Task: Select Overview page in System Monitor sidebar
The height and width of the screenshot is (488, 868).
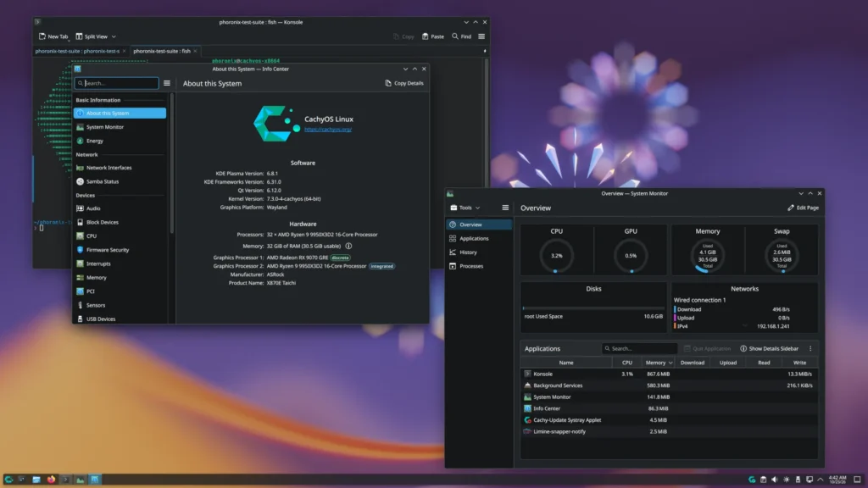Action: [479, 225]
